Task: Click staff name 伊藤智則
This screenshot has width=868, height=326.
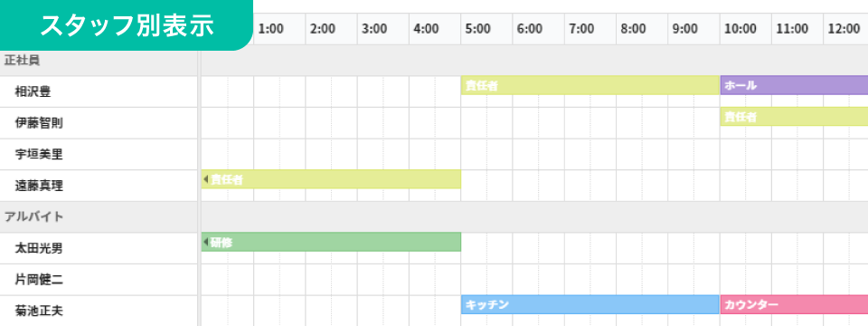Action: (39, 123)
